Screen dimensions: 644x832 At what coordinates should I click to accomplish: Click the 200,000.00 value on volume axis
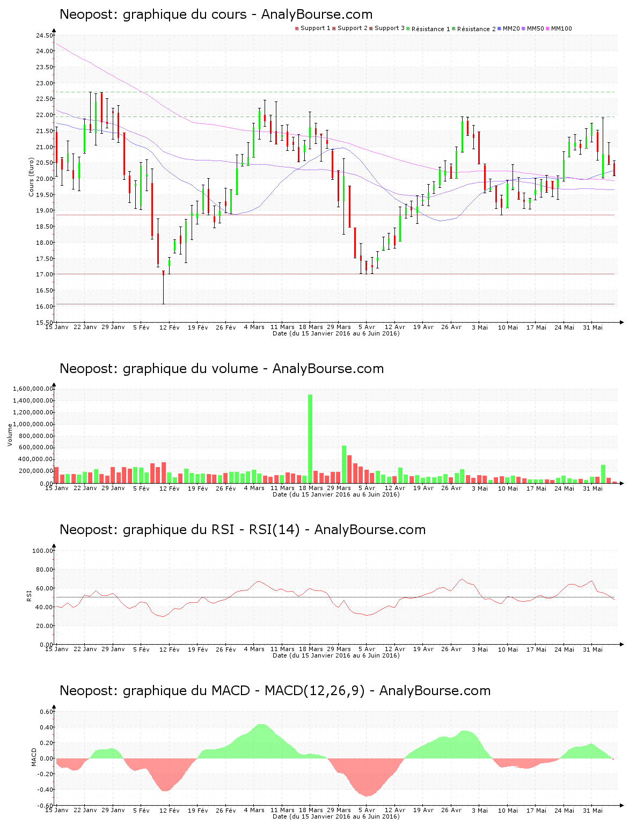[37, 472]
